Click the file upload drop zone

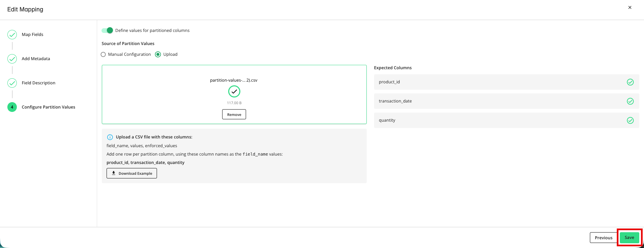pos(234,94)
